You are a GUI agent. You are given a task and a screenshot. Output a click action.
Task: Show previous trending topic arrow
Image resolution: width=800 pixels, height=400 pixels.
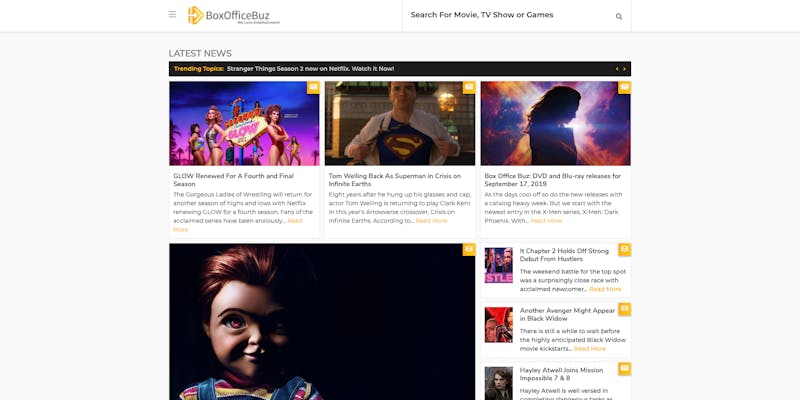point(617,69)
